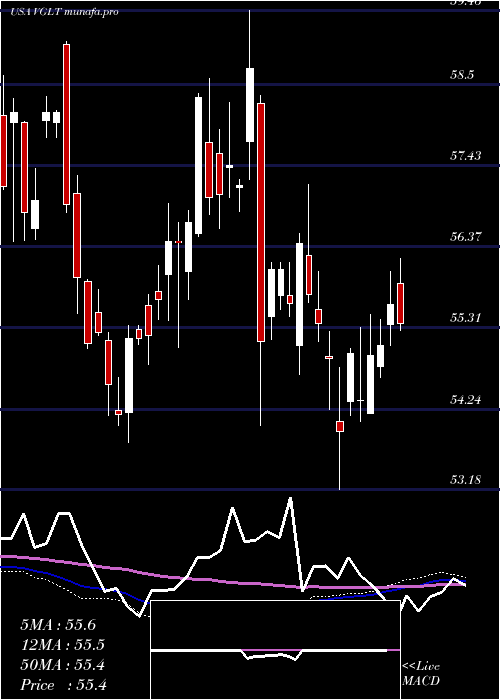Click the 'USA VGLT munafa.pro' chart title

click(64, 12)
